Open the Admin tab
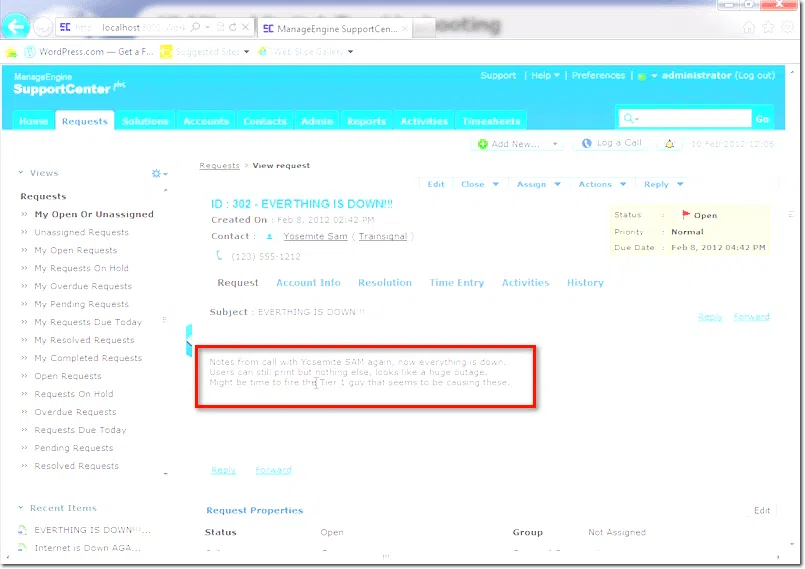The height and width of the screenshot is (569, 805). click(317, 121)
